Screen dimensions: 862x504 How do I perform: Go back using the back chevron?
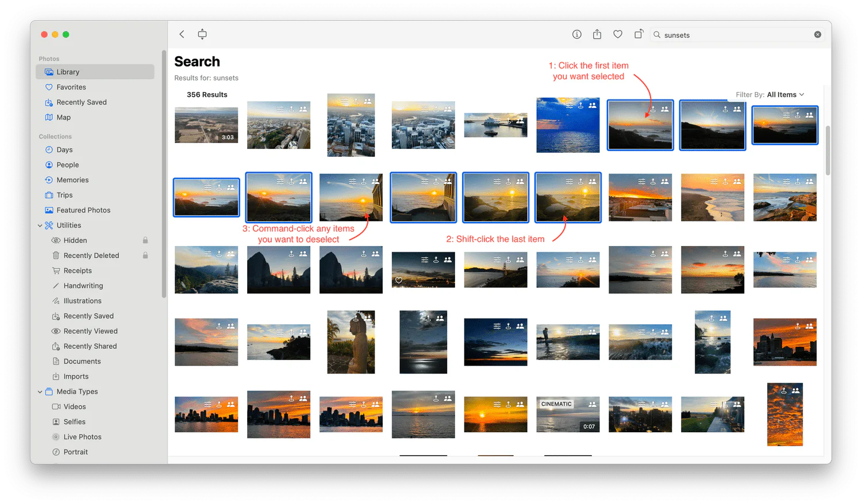click(x=182, y=34)
